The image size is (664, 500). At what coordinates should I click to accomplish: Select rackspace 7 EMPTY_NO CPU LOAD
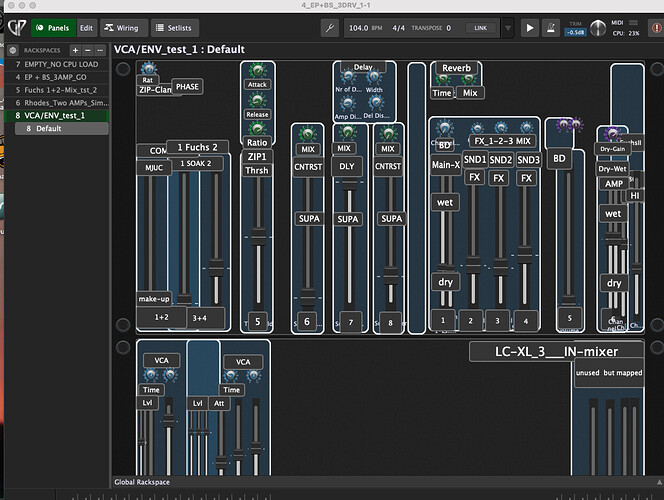[x=56, y=64]
